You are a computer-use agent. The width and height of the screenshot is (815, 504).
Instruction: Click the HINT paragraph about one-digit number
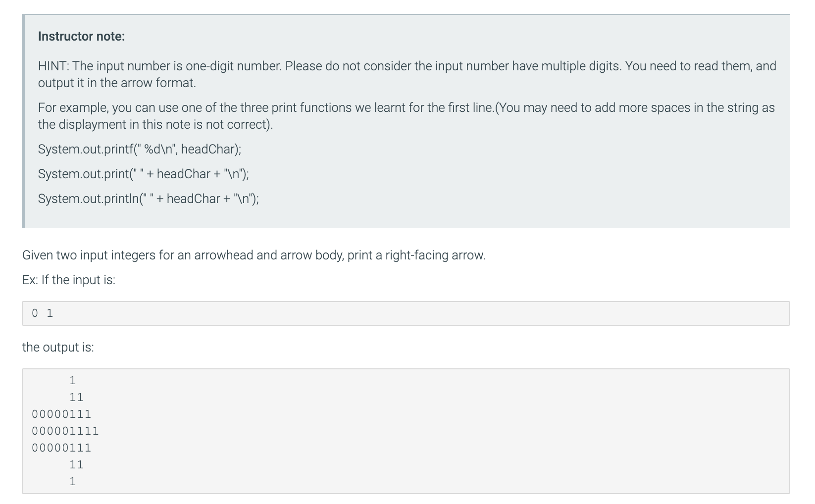(x=407, y=74)
